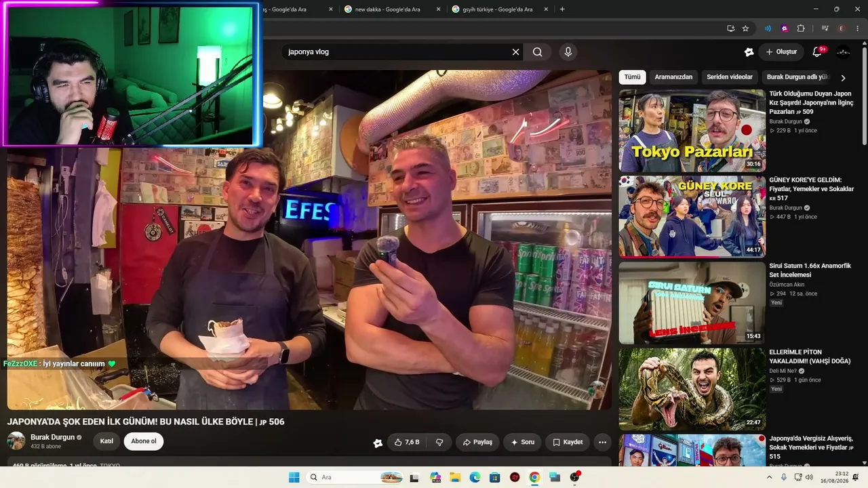Open the 'GÜNEY KORE' video thumbnail
This screenshot has width=868, height=488.
coord(692,217)
